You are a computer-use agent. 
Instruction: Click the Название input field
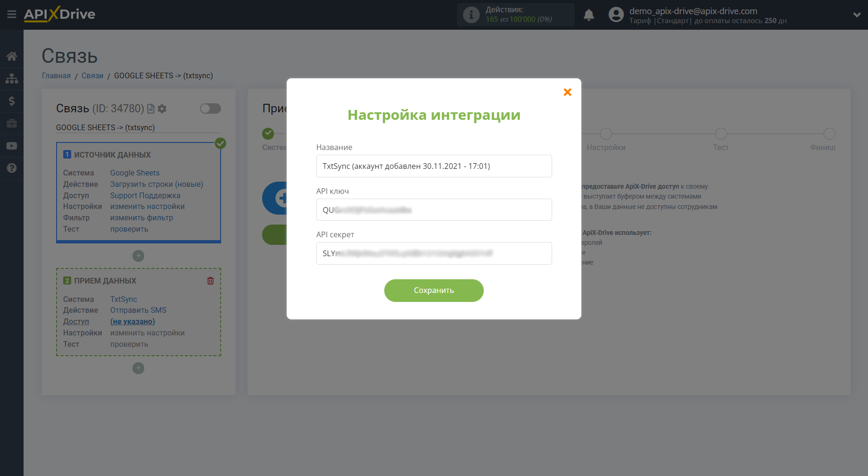tap(434, 166)
